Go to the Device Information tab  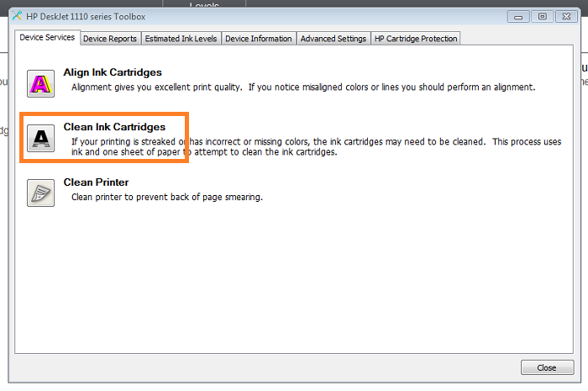pyautogui.click(x=259, y=39)
